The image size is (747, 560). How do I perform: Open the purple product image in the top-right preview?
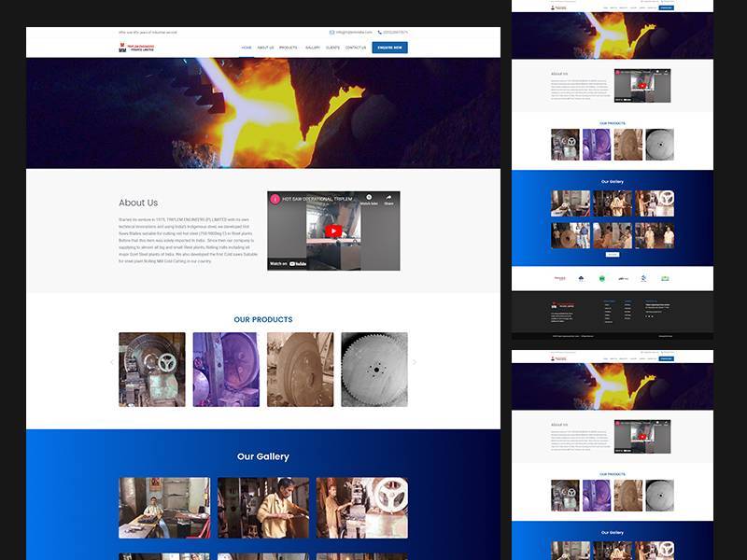597,145
